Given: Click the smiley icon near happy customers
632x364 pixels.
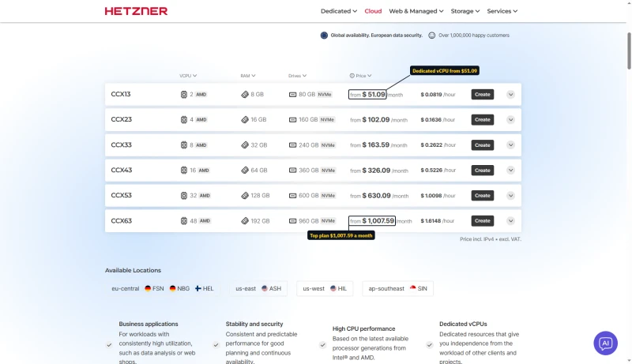Looking at the screenshot, I should (431, 36).
